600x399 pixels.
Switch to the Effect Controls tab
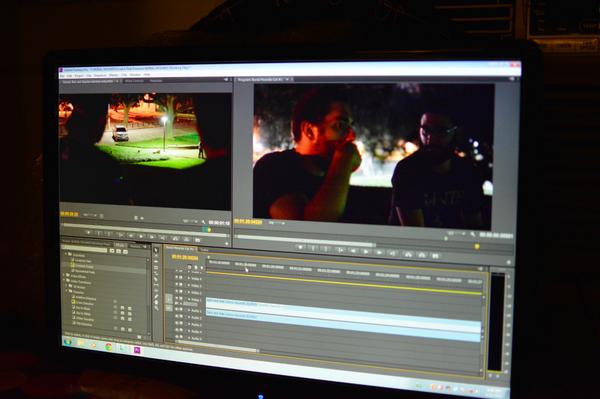click(134, 81)
